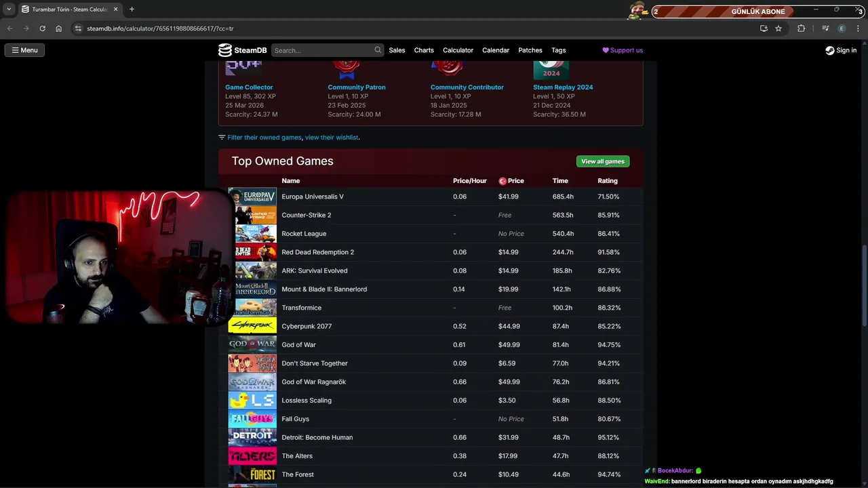
Task: Sort table by Time column header
Action: tap(560, 181)
